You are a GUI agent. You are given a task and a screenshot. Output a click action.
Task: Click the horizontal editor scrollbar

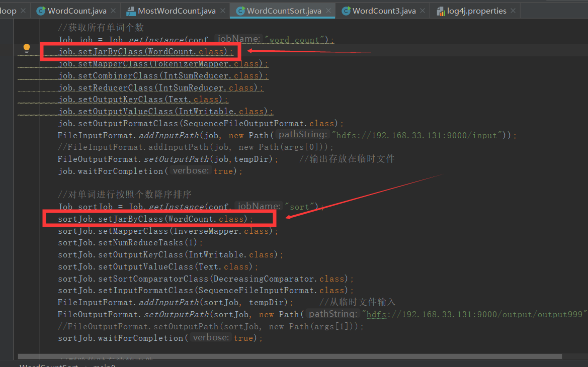click(x=290, y=356)
